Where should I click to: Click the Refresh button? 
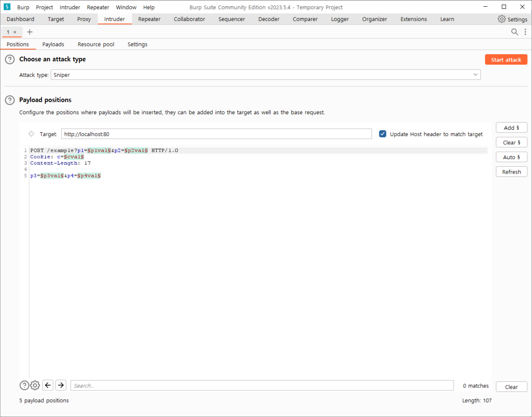[511, 172]
